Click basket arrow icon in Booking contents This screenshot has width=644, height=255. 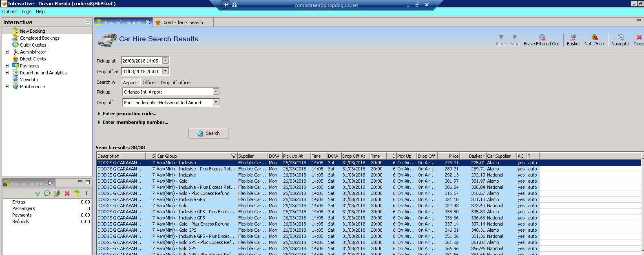[57, 193]
